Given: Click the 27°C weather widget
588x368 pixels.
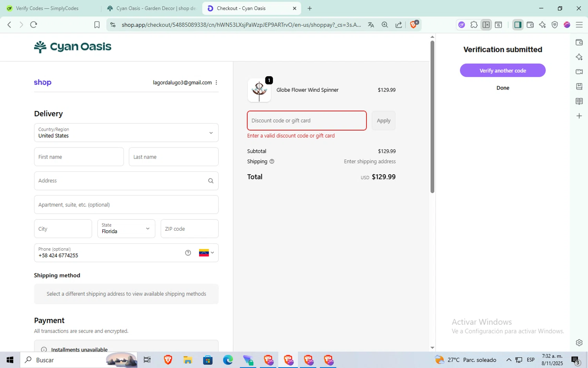Looking at the screenshot, I should click(466, 360).
